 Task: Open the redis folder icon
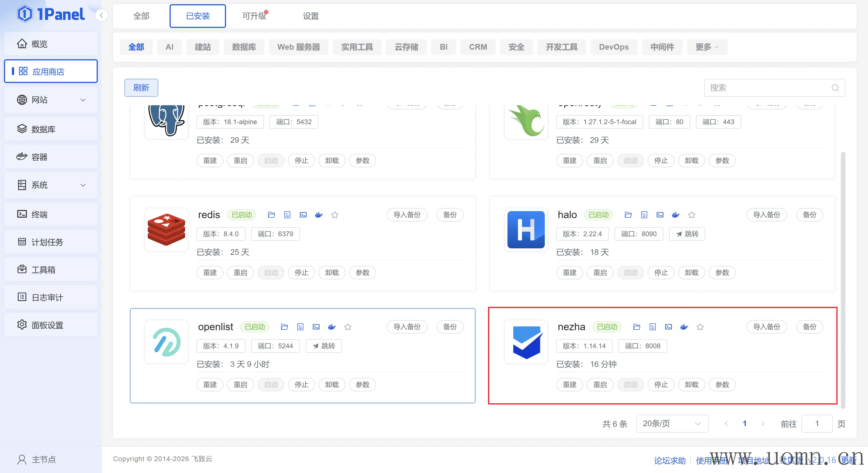point(271,215)
